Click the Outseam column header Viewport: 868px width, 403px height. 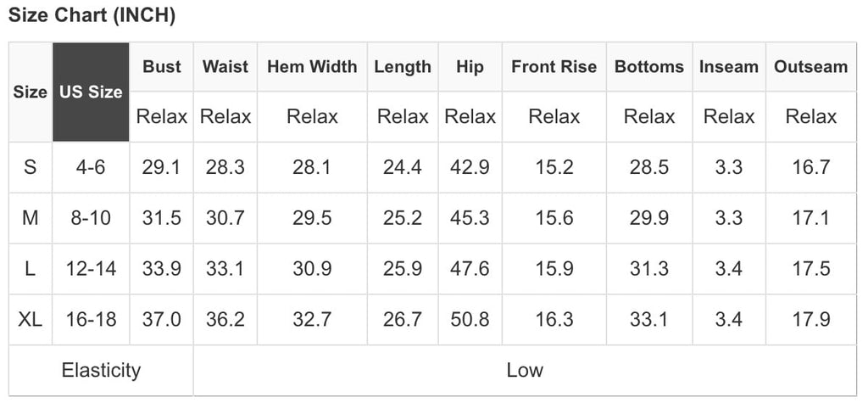click(810, 67)
